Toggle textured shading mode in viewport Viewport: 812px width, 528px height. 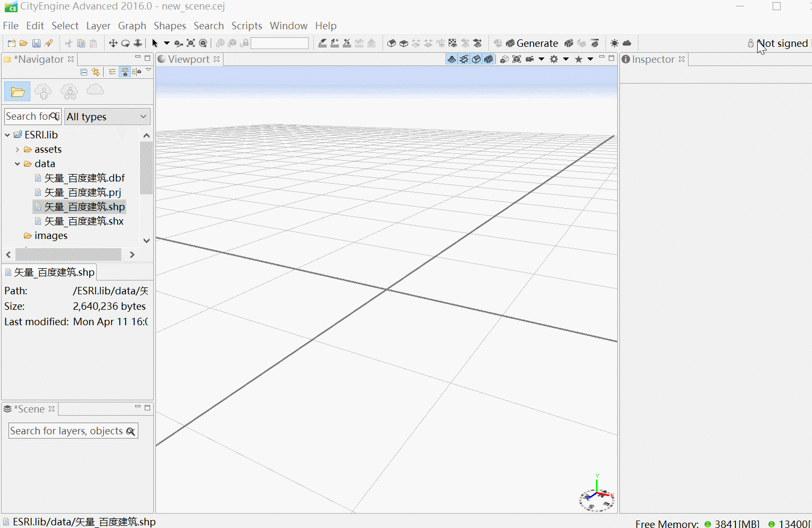[x=488, y=59]
